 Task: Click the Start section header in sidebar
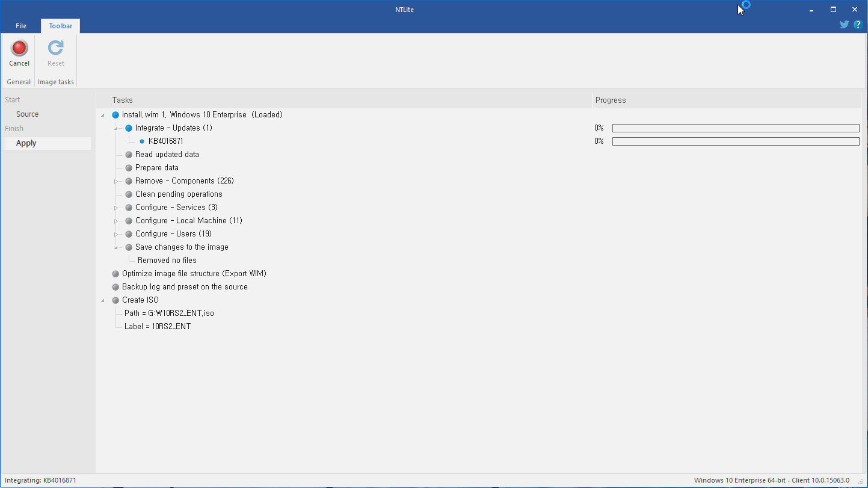pos(13,100)
